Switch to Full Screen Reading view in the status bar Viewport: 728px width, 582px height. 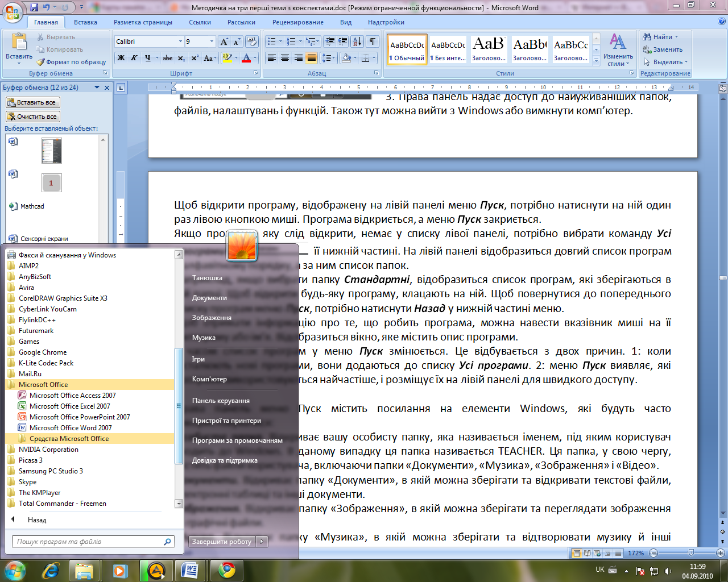click(x=587, y=553)
